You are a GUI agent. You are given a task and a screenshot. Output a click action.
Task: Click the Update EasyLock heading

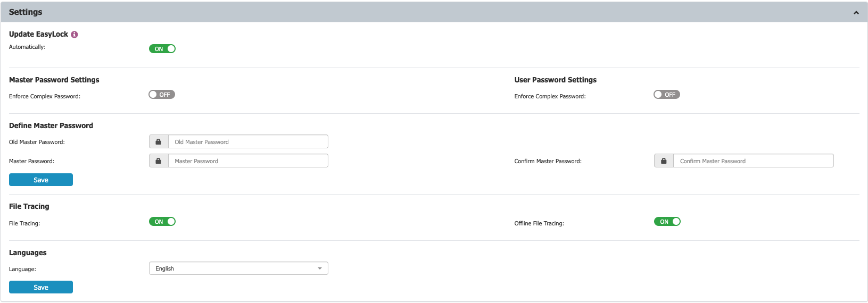pyautogui.click(x=38, y=34)
